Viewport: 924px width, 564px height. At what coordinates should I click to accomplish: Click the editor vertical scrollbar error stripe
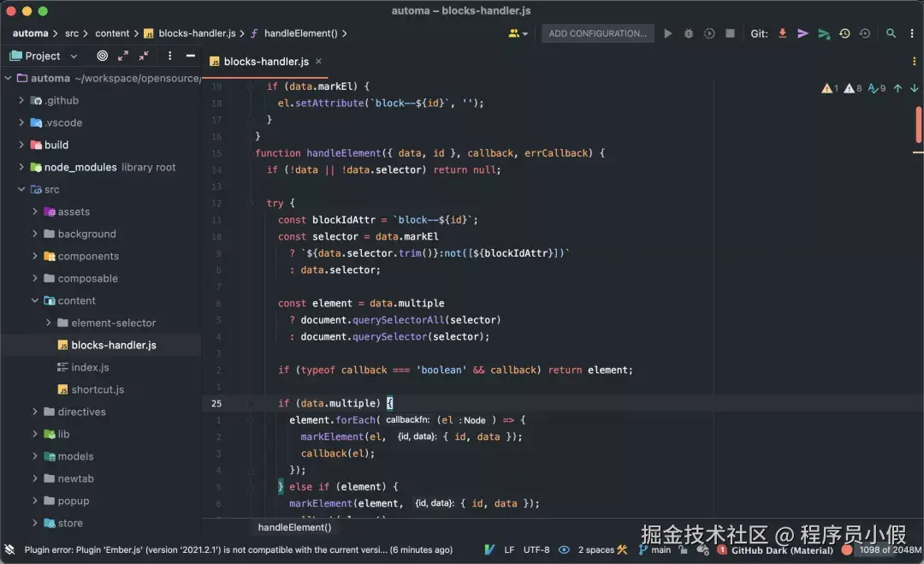(918, 124)
